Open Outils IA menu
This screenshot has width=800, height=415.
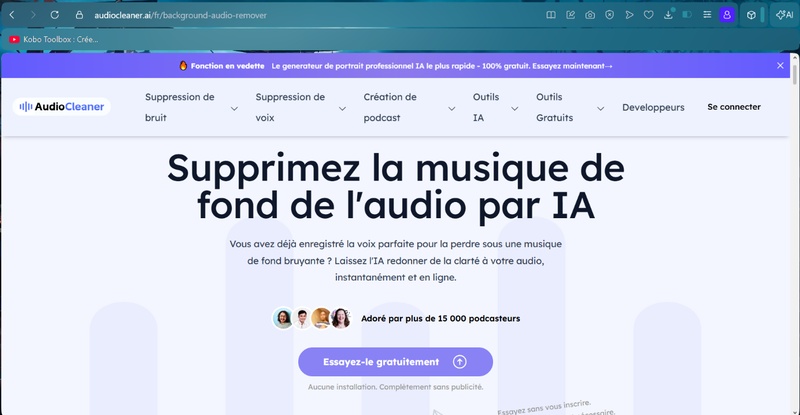[x=486, y=107]
